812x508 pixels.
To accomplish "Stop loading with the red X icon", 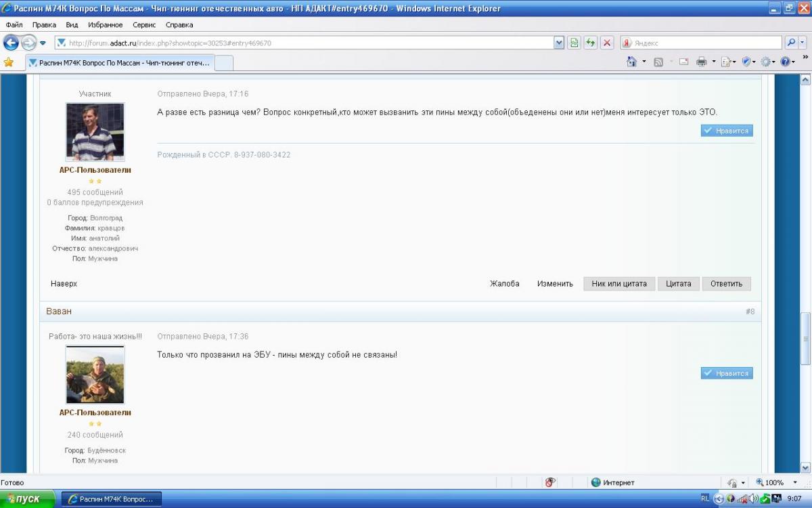I will click(607, 43).
